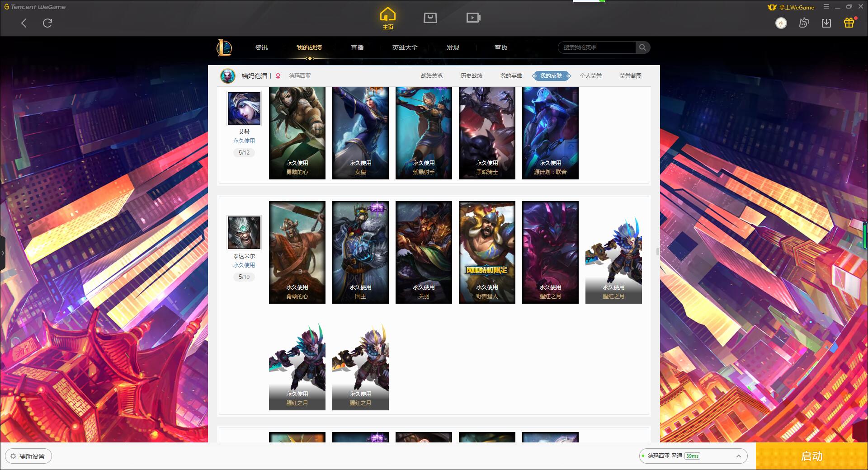Open 泰达米尔 国王 skin card

360,252
